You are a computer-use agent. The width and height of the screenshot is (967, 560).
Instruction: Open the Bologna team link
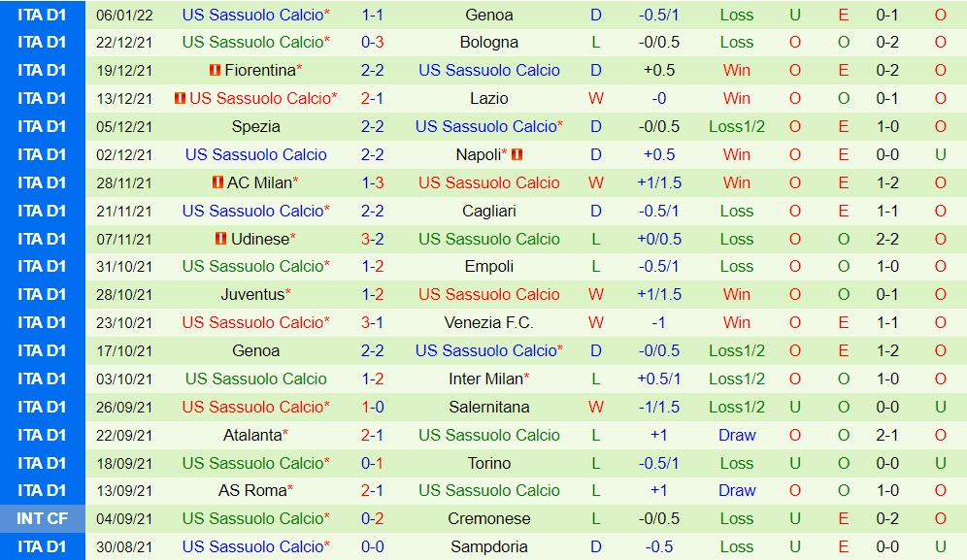click(489, 43)
